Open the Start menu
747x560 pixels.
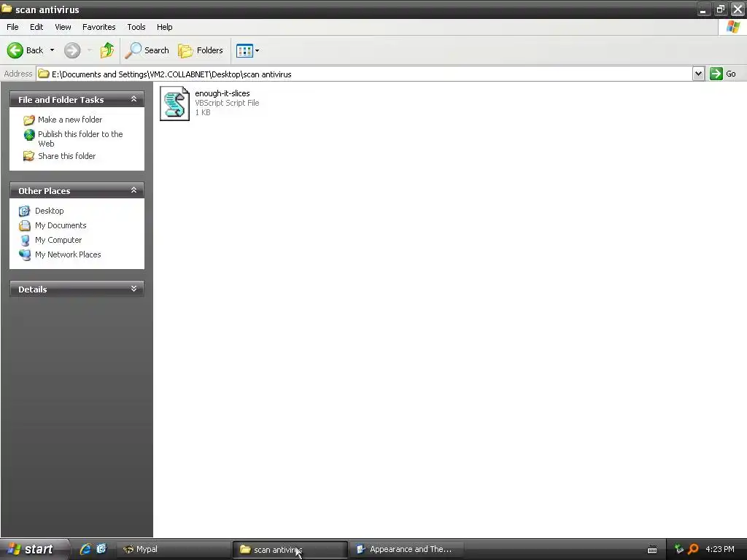pyautogui.click(x=34, y=549)
